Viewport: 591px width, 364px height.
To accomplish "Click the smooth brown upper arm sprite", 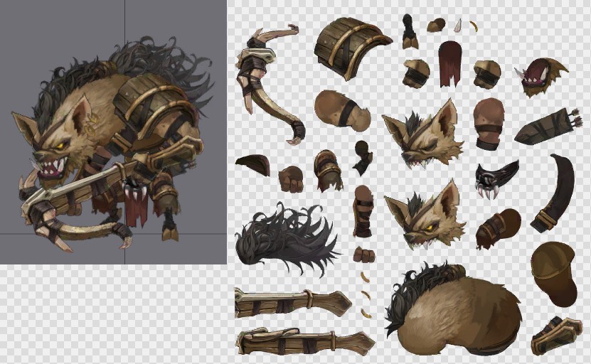I will click(x=340, y=110).
